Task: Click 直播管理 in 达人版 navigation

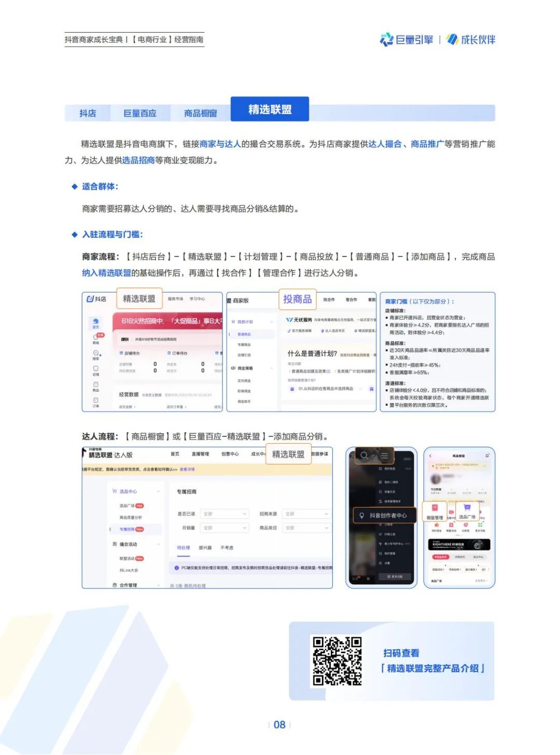Action: point(200,454)
